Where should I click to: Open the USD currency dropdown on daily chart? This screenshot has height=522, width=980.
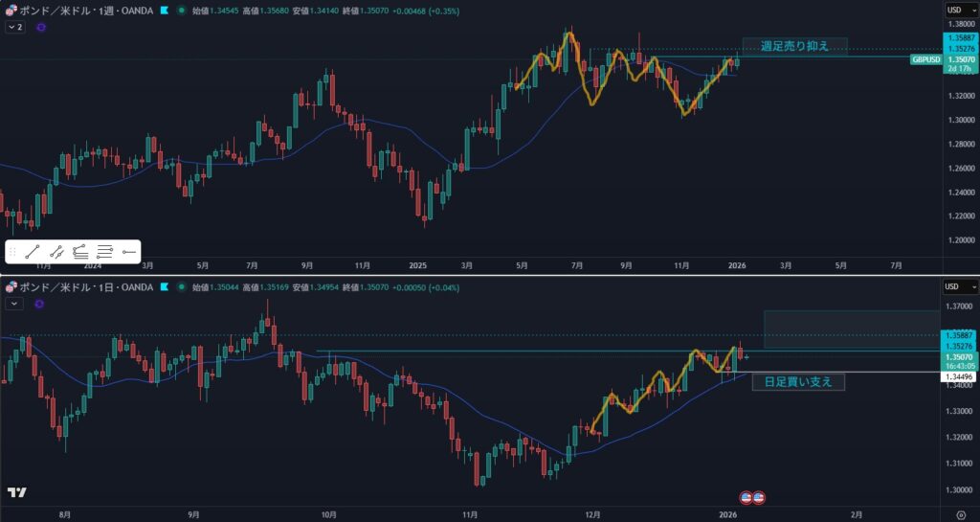click(957, 286)
